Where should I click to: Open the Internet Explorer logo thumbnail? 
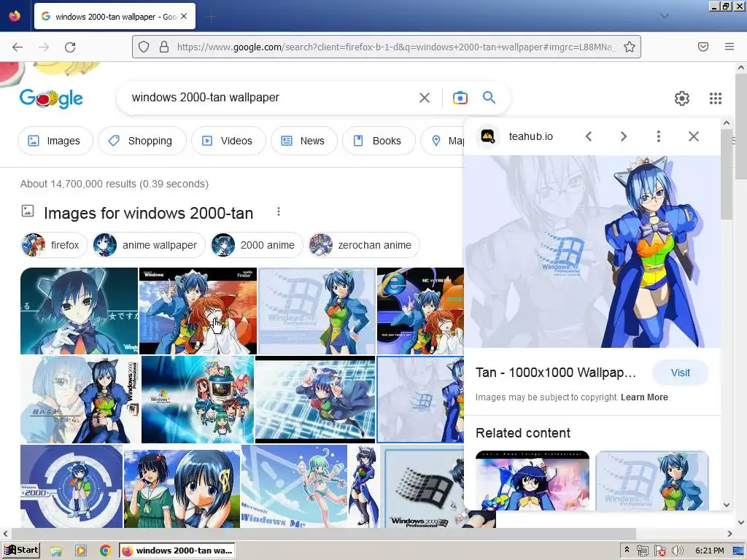coord(420,311)
